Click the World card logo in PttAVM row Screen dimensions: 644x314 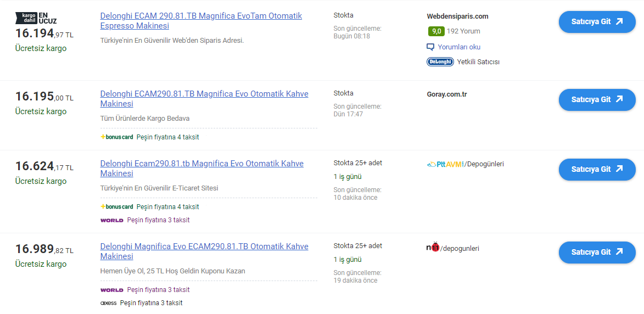[111, 221]
